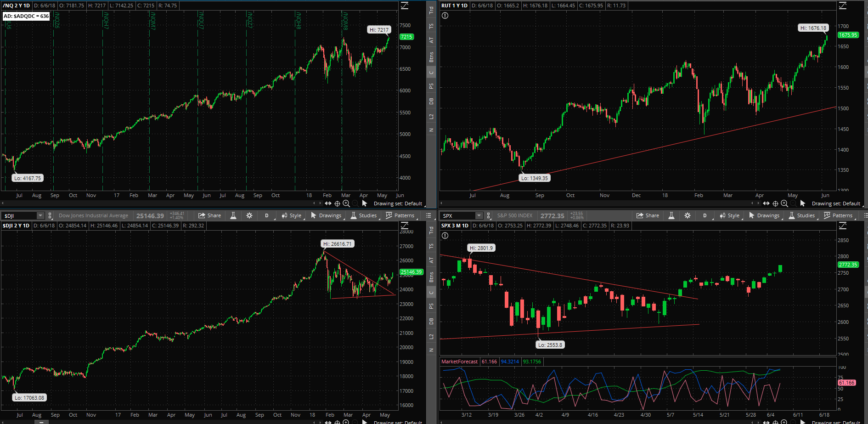Open the Style dropdown in $DJI toolbar
This screenshot has height=424, width=868.
click(x=292, y=215)
